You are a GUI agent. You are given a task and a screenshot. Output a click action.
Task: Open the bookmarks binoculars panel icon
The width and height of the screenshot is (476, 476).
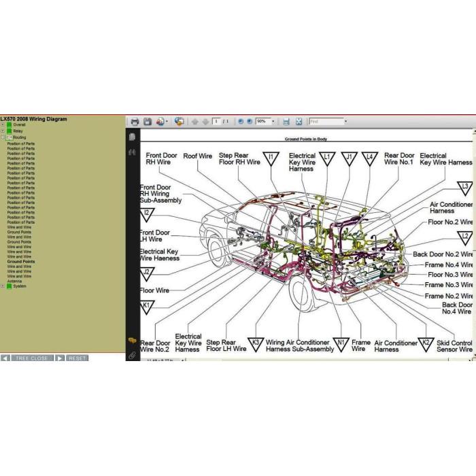click(x=132, y=152)
